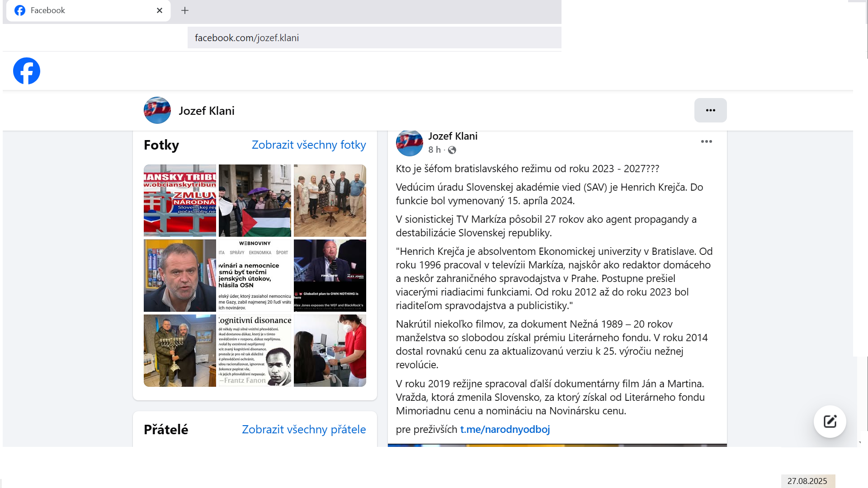Open the group photo with table

[x=330, y=201]
